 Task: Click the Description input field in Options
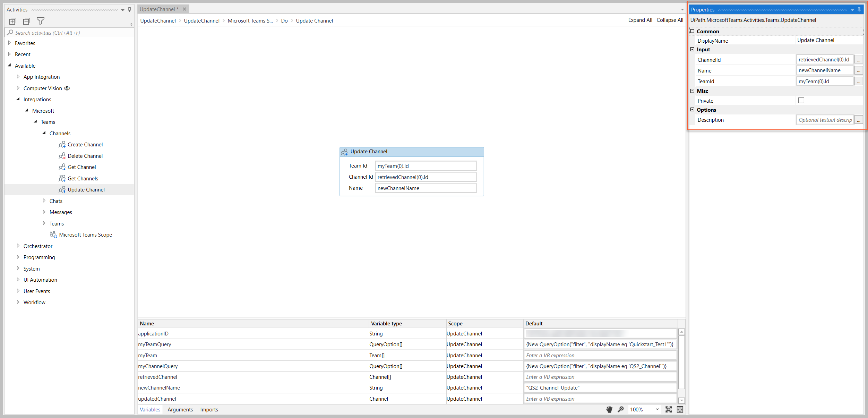(824, 120)
